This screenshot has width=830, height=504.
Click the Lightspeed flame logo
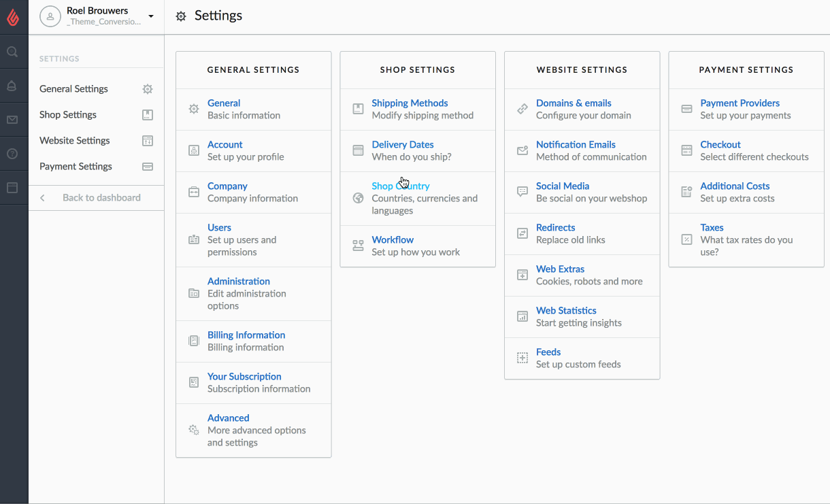click(13, 17)
